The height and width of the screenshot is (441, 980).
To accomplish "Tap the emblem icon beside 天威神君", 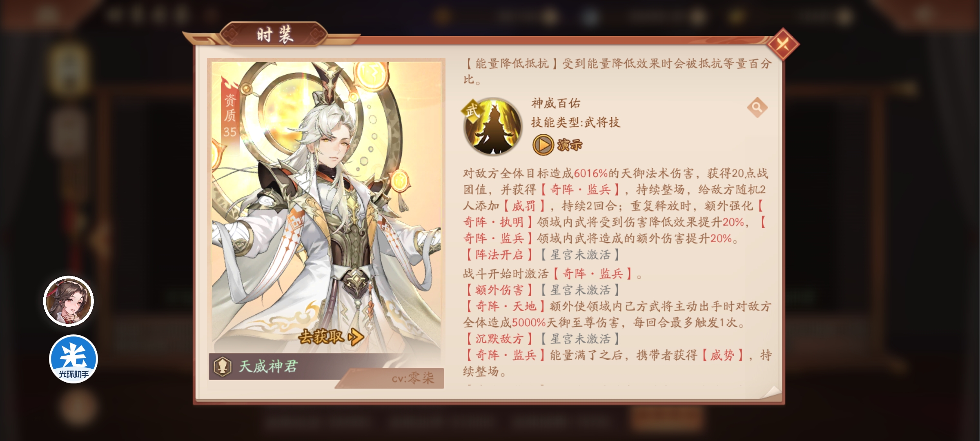I will point(223,366).
